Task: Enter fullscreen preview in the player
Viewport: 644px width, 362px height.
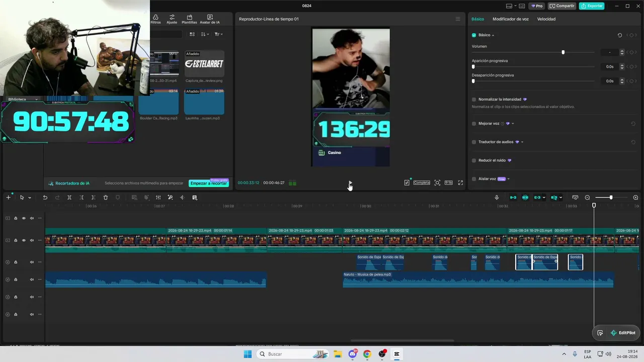Action: tap(460, 183)
